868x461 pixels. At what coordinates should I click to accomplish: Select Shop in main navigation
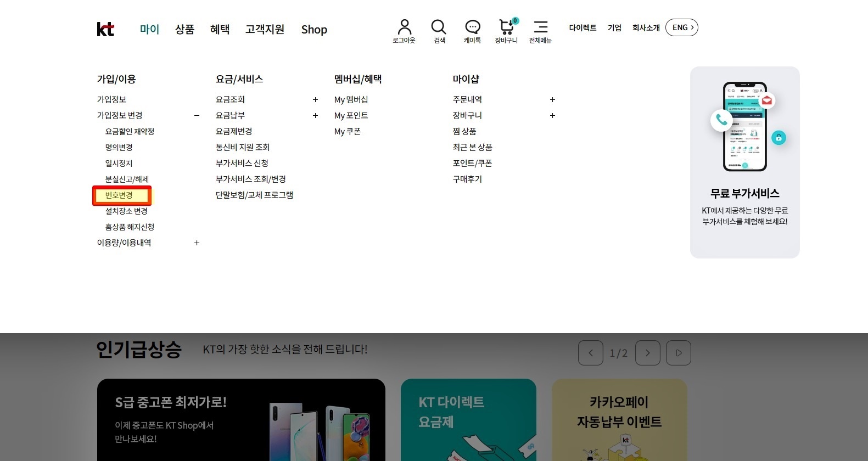coord(314,30)
